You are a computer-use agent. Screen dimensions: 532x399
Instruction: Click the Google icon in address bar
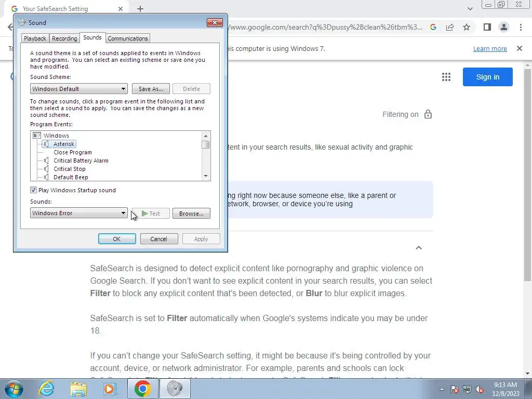(x=433, y=27)
